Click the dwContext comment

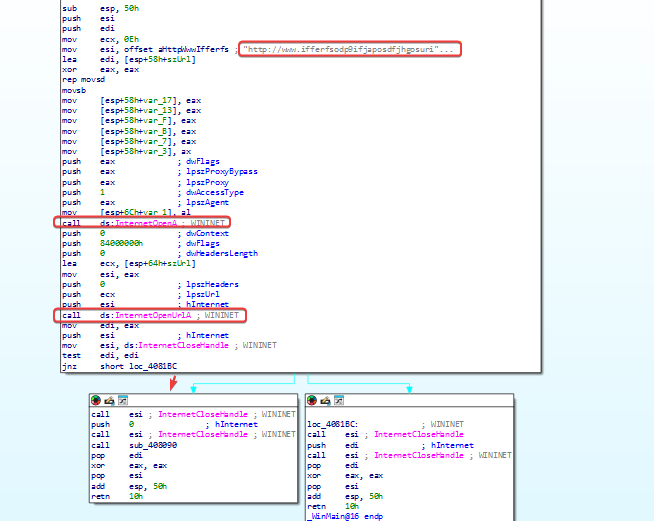(x=207, y=233)
